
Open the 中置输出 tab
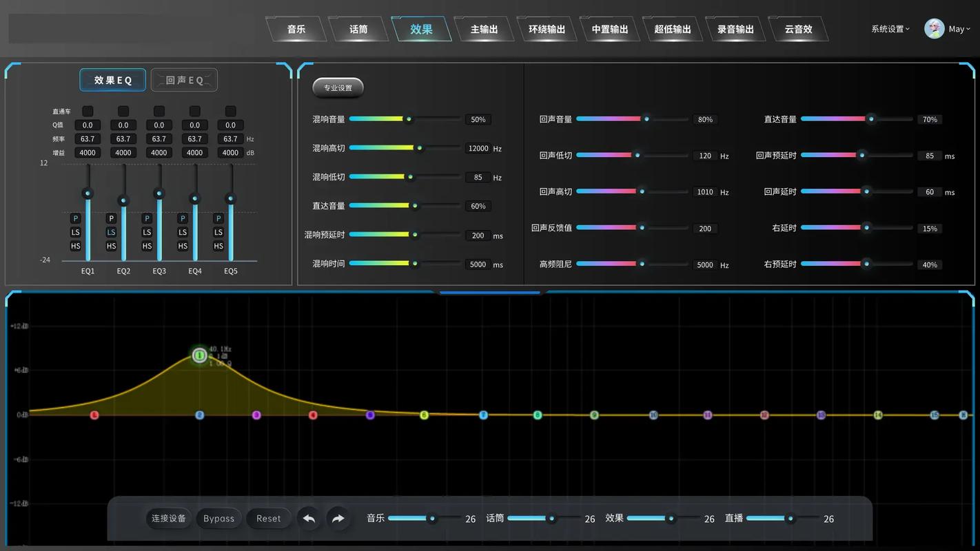(x=610, y=29)
